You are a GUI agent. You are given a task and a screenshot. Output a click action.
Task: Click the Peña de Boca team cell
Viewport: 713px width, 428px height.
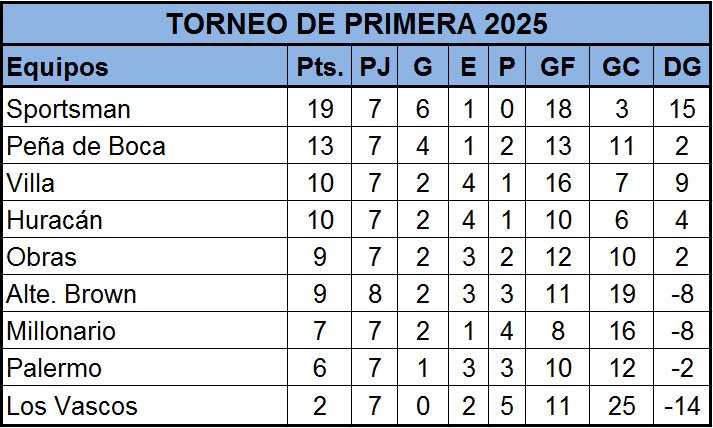[x=146, y=146]
